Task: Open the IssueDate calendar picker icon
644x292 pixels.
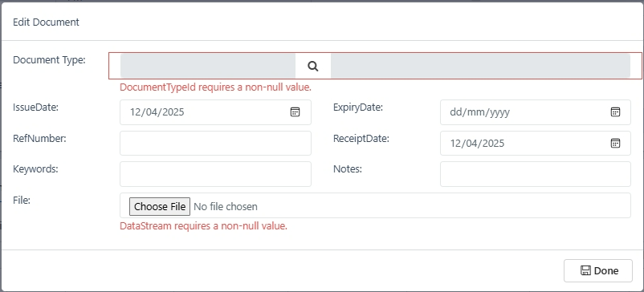Action: (x=295, y=112)
